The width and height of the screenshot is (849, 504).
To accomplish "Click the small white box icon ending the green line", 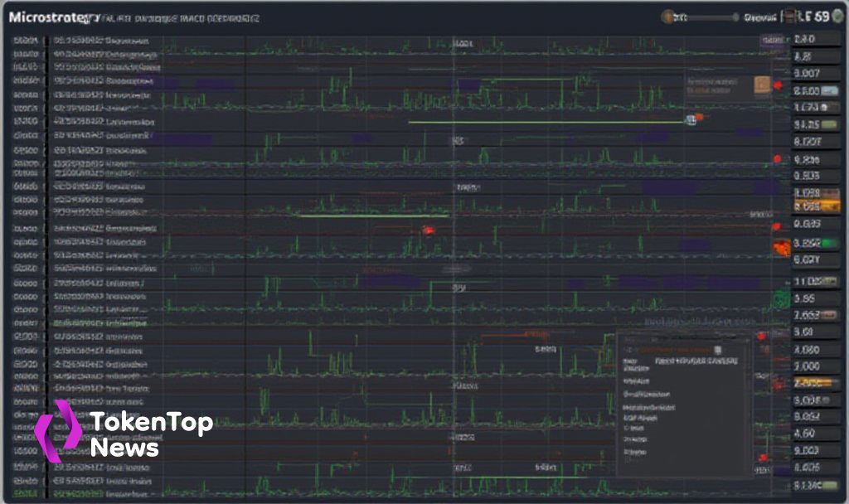I will [x=691, y=120].
